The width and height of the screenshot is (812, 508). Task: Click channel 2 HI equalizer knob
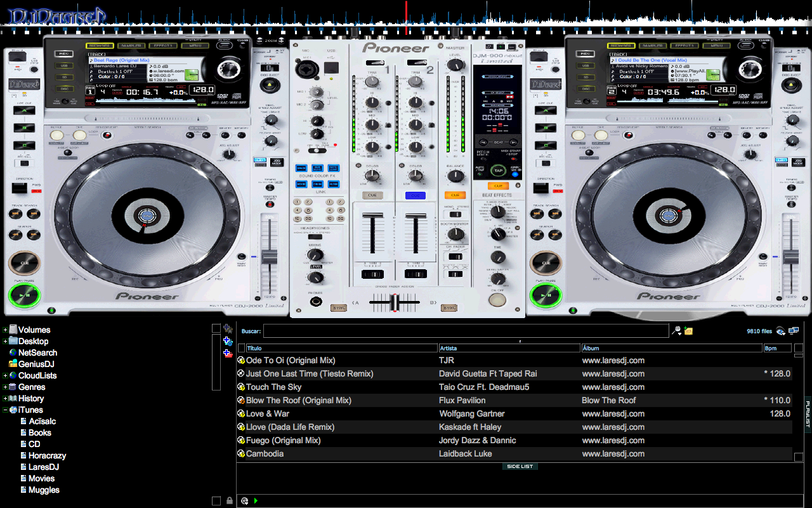tap(416, 104)
